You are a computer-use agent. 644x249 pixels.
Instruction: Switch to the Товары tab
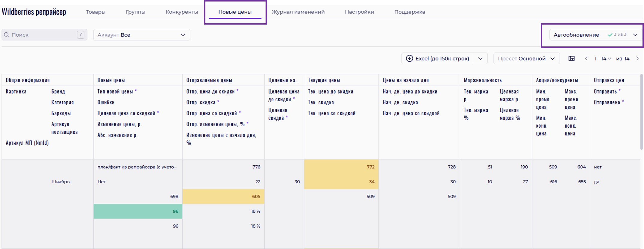96,12
